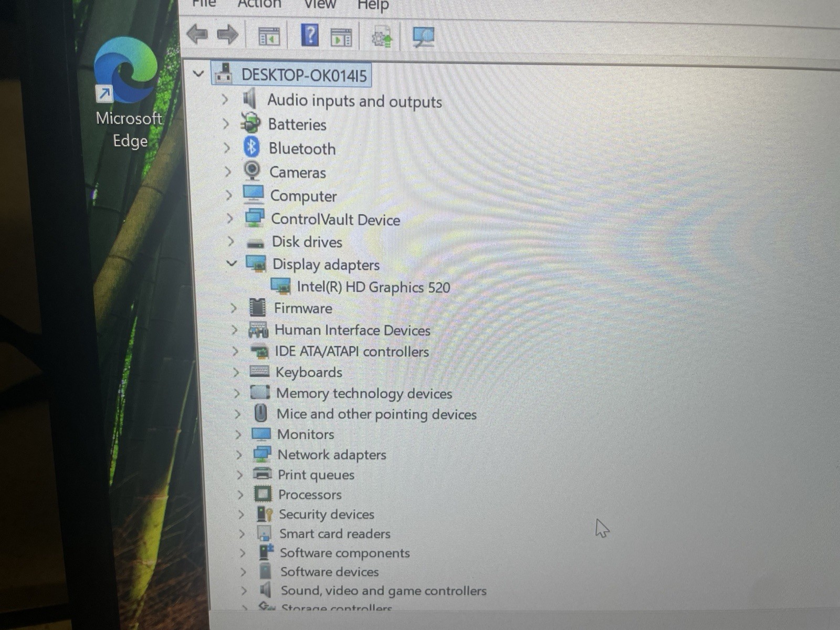Screen dimensions: 840x630
Task: Click the ControlVault Device icon
Action: coord(255,217)
